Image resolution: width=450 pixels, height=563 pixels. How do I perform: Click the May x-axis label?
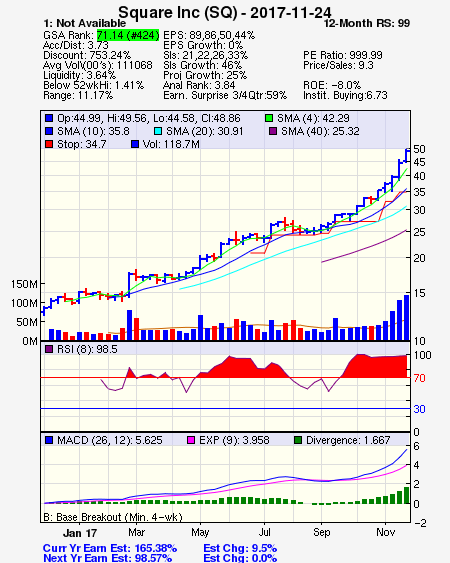point(200,532)
